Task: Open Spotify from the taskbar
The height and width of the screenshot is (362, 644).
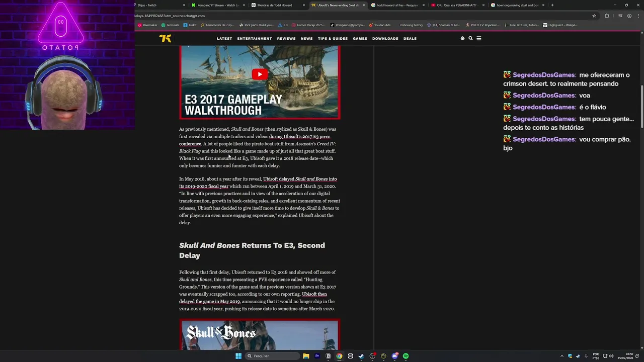Action: 406,356
